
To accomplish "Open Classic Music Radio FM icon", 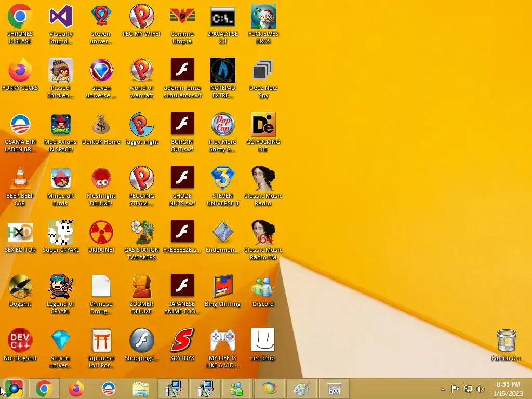I will [x=263, y=232].
